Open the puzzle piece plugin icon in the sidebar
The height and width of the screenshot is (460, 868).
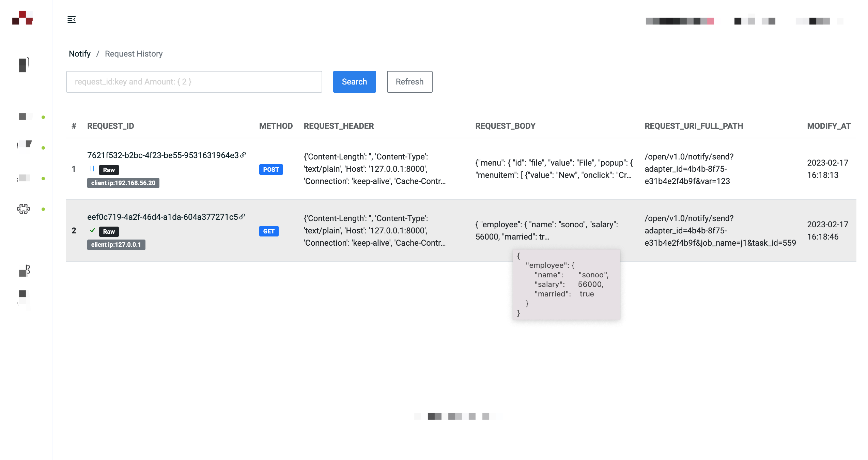point(24,209)
